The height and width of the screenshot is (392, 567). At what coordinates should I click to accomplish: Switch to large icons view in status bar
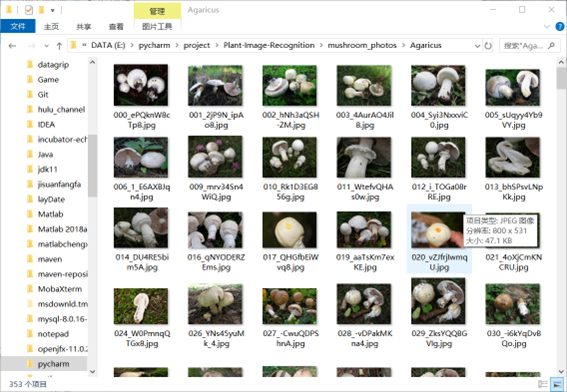coord(557,384)
